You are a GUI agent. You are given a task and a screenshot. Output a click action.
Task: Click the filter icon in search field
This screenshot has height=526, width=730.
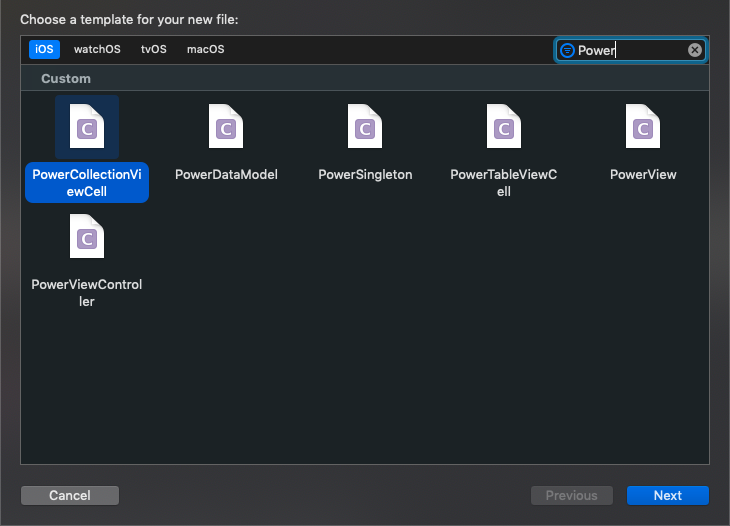pos(567,50)
